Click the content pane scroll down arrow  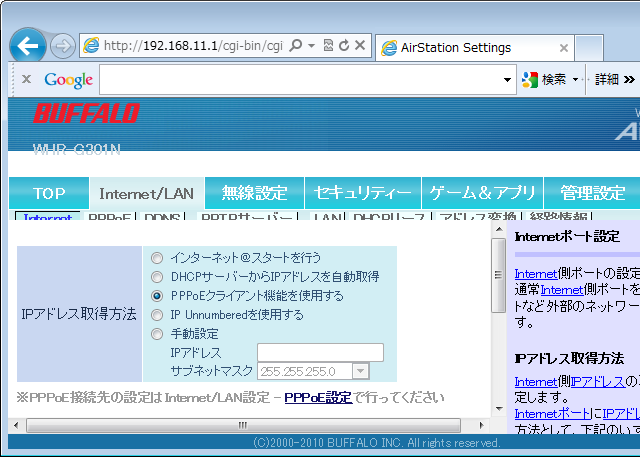pyautogui.click(x=499, y=408)
